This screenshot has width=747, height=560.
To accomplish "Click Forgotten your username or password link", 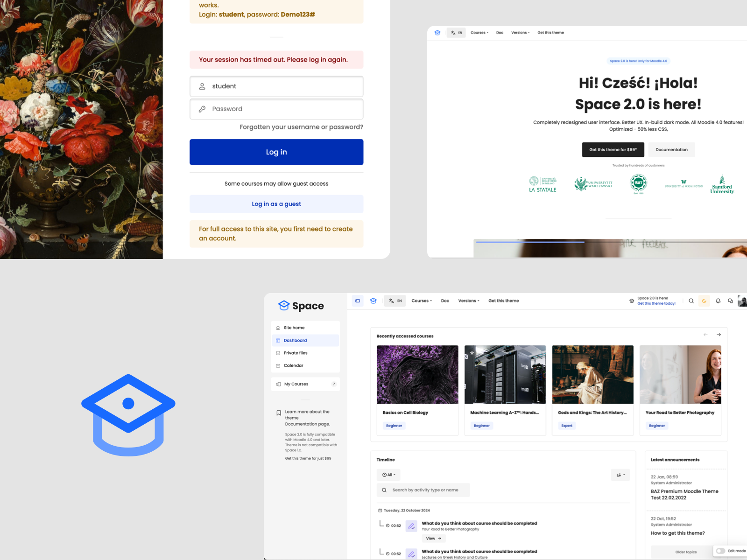I will (301, 127).
